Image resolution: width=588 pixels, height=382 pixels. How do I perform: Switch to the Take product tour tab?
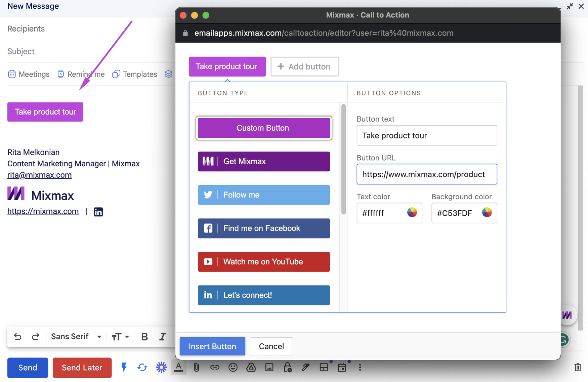(x=227, y=67)
